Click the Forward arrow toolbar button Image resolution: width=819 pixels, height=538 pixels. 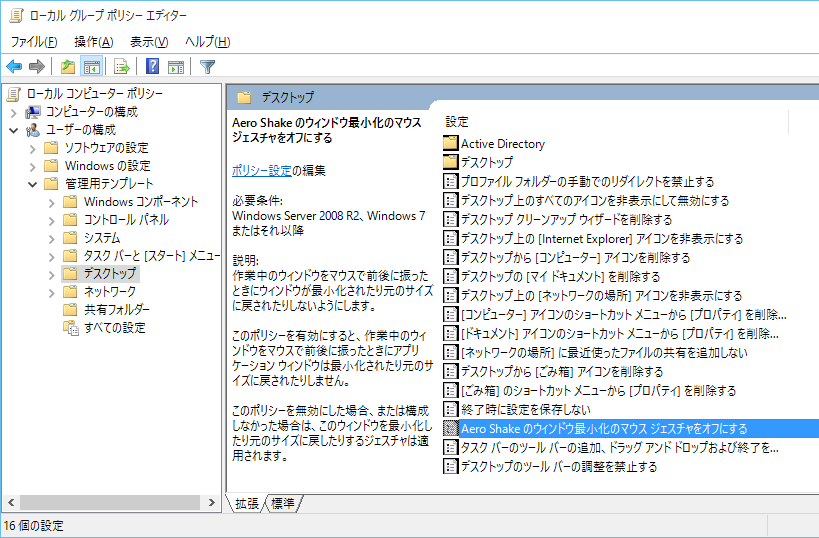pyautogui.click(x=37, y=67)
